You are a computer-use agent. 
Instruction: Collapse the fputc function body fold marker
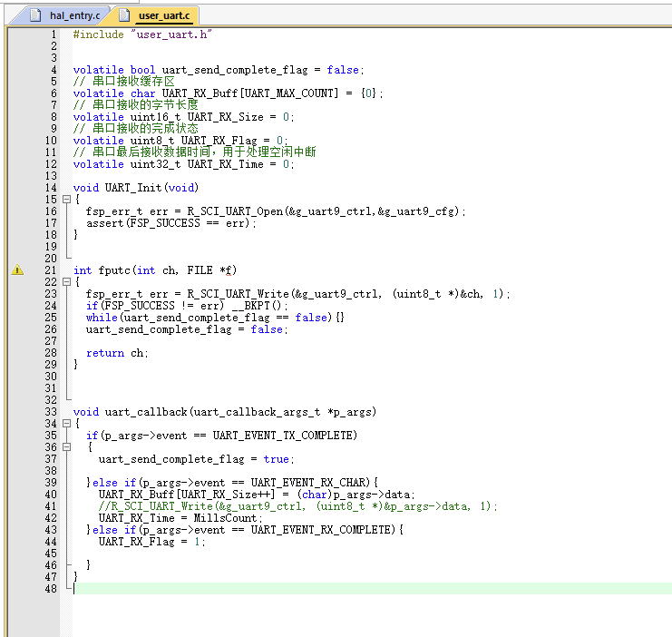click(65, 282)
